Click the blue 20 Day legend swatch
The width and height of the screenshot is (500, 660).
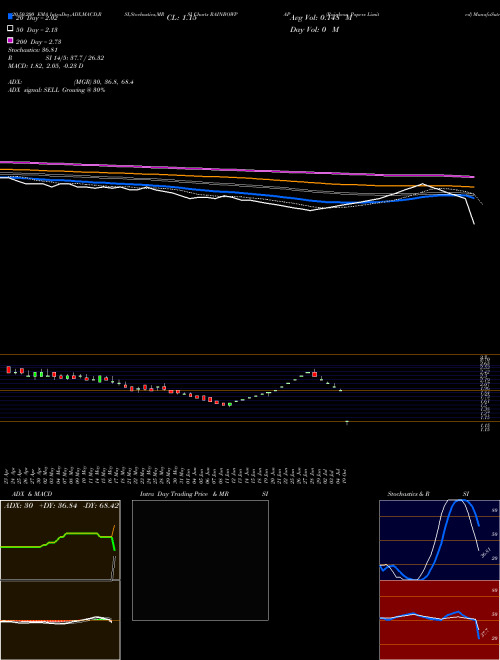(x=11, y=16)
